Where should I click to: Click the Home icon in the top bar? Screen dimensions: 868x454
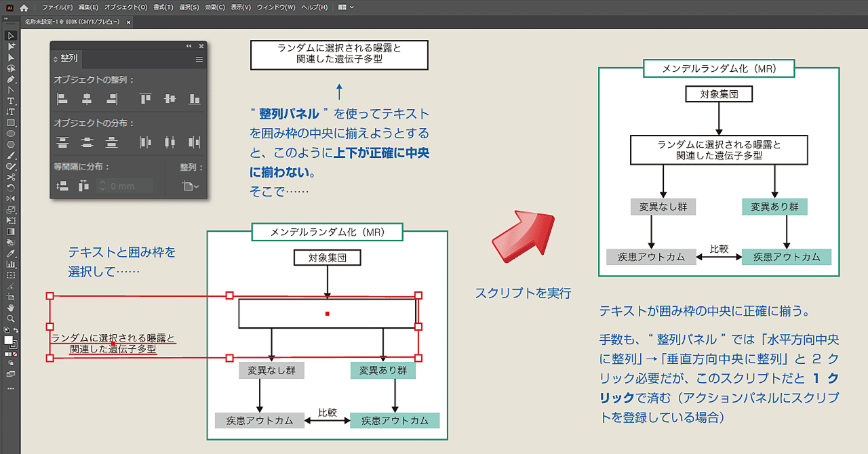(23, 7)
